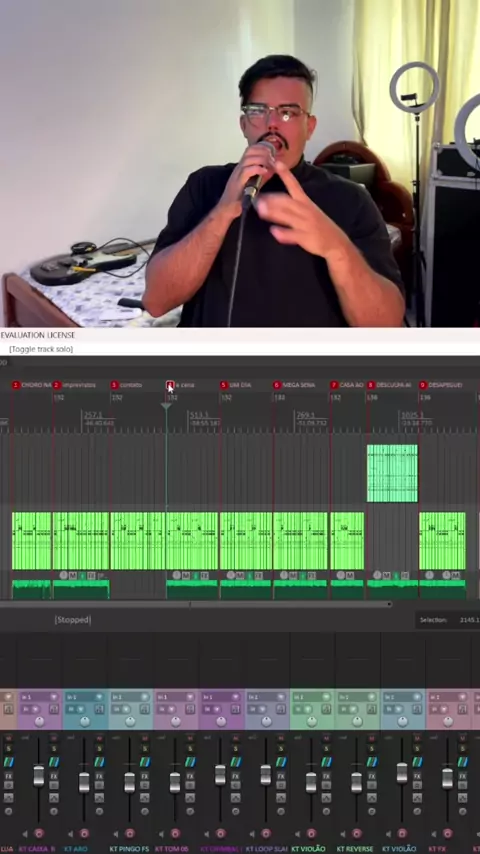Mute the KT TOM 05 track
480x854 pixels.
pyautogui.click(x=190, y=738)
